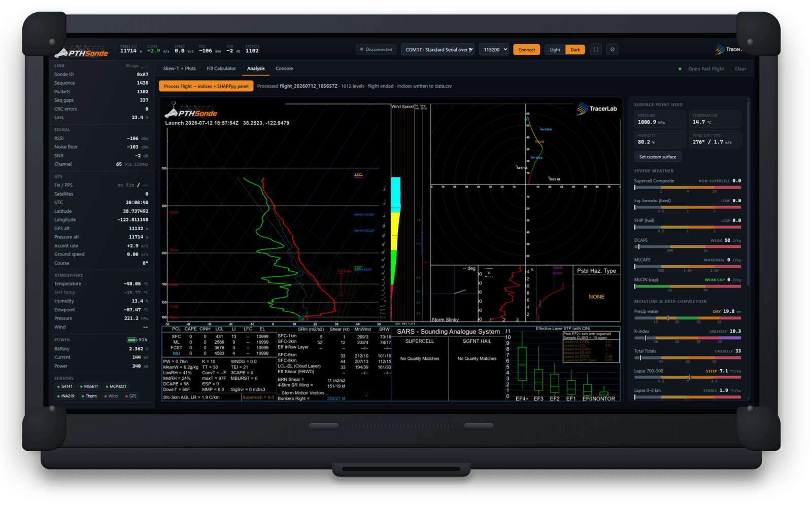Open the COM17 serial port dropdown
Screen dimensions: 812x505
pyautogui.click(x=438, y=50)
